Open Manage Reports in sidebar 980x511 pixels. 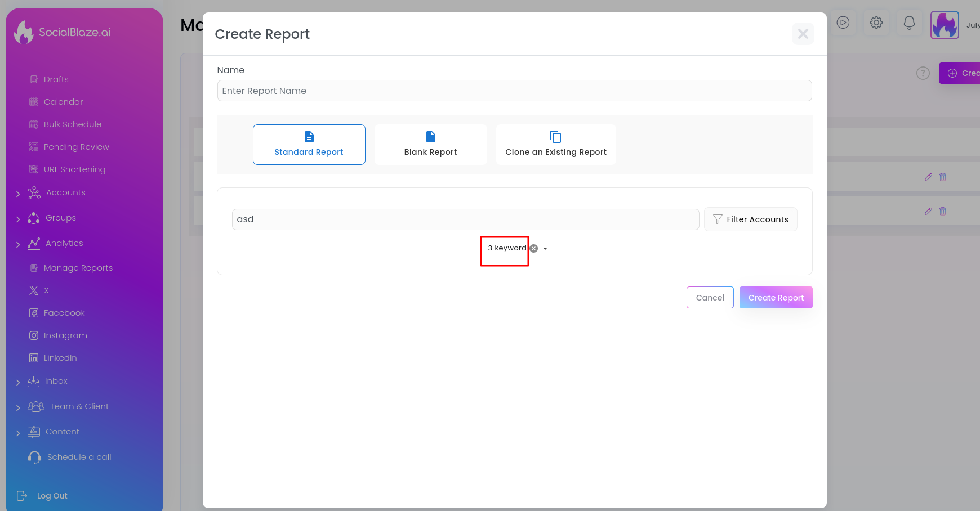tap(78, 268)
